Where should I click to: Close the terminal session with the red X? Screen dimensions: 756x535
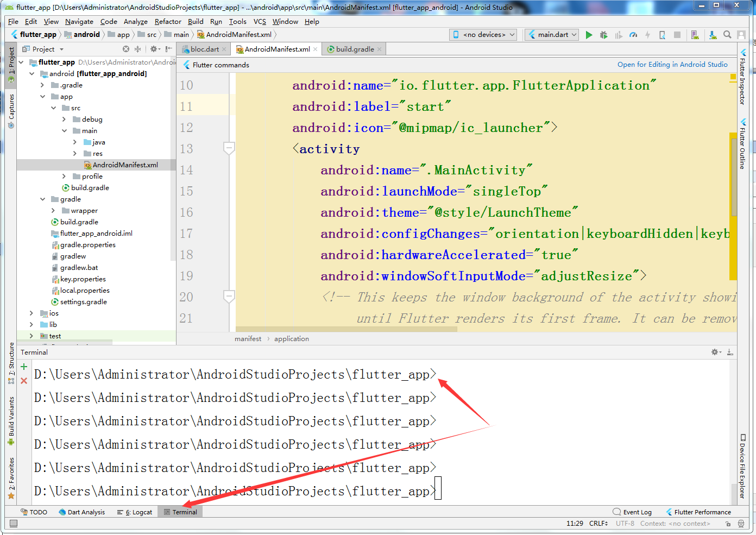[24, 381]
